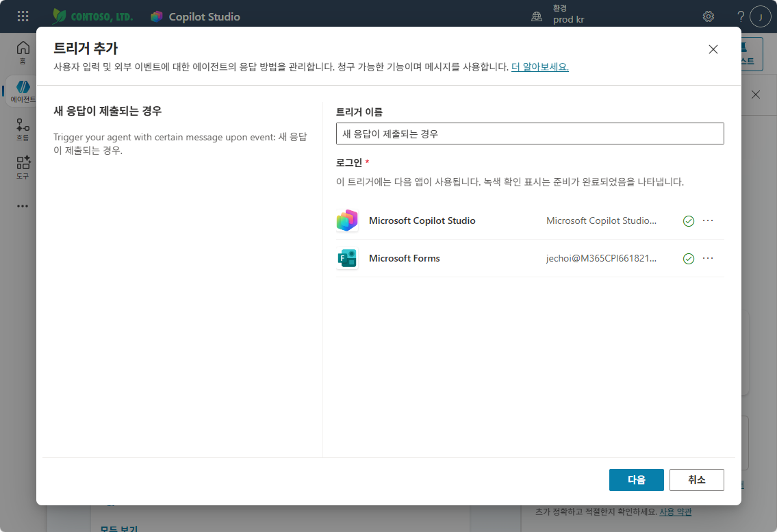777x532 pixels.
Task: Focus the 트리거 이름 input field
Action: (530, 134)
